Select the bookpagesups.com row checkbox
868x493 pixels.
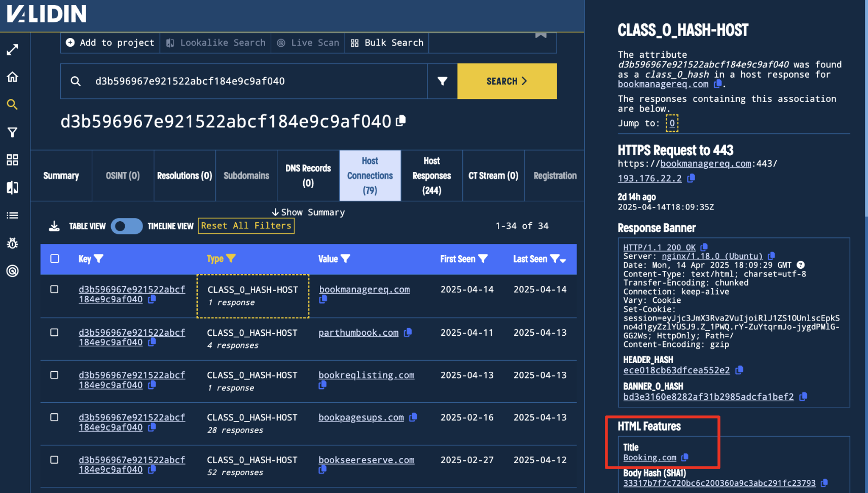[x=54, y=417]
